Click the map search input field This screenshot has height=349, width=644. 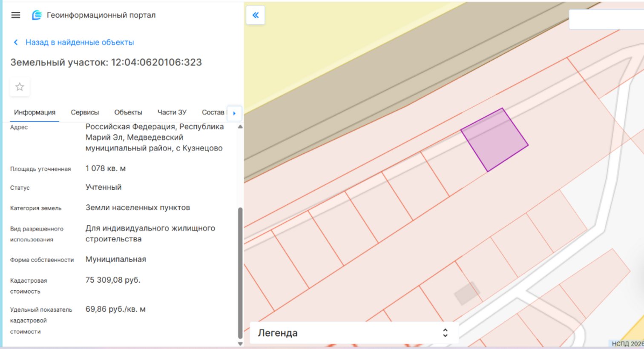(607, 19)
